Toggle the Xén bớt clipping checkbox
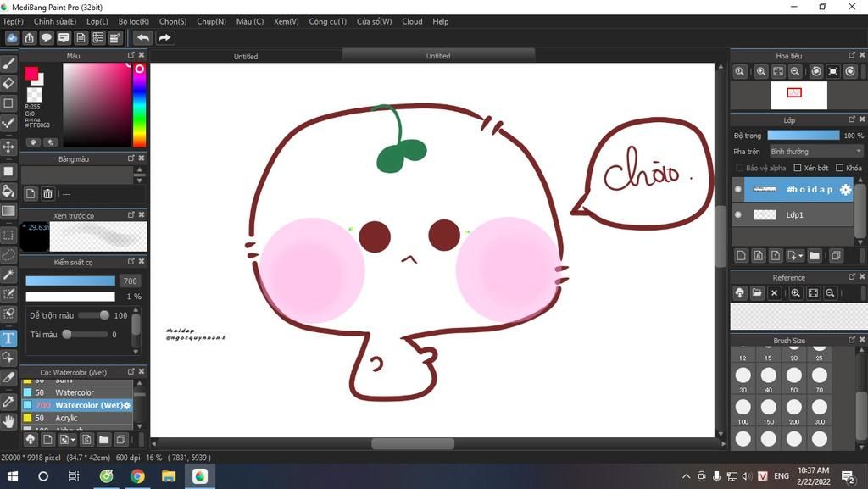This screenshot has width=868, height=489. pos(798,168)
